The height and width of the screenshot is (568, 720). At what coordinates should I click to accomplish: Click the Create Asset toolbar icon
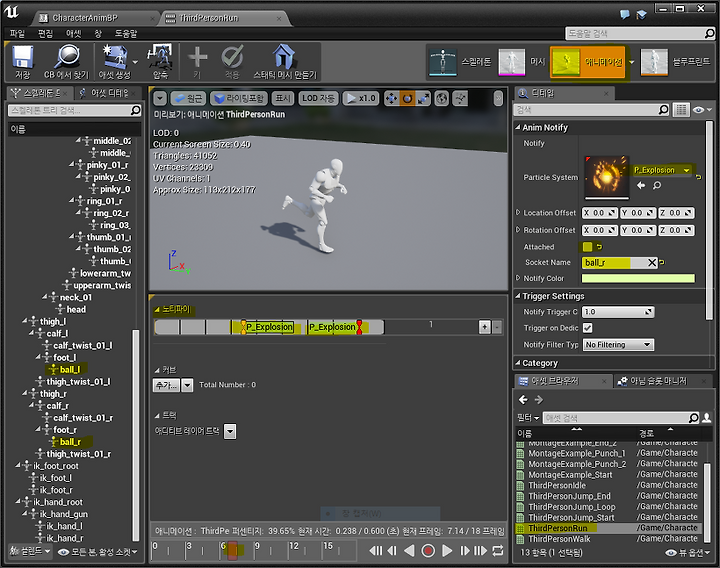click(115, 56)
